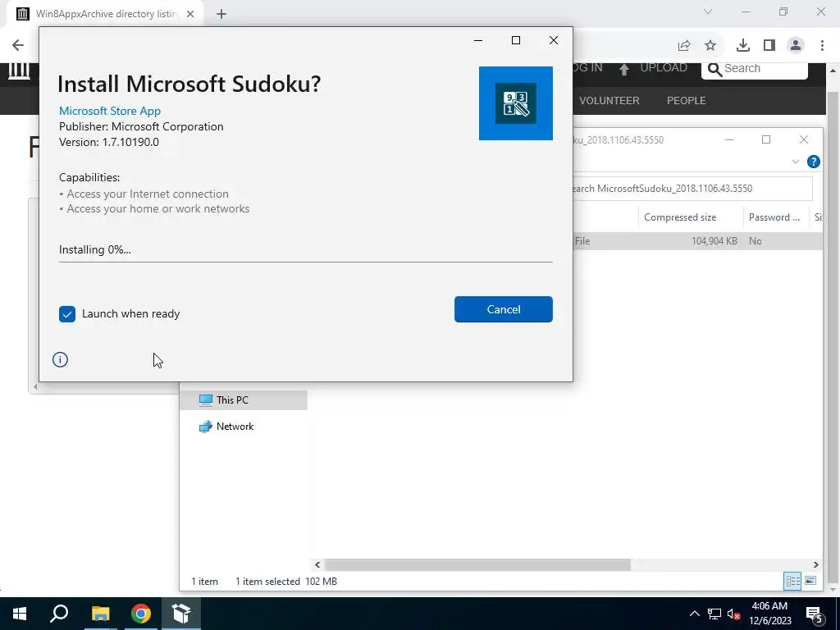Screen dimensions: 840x630
Task: Open the Chrome three-dot menu
Action: point(822,46)
